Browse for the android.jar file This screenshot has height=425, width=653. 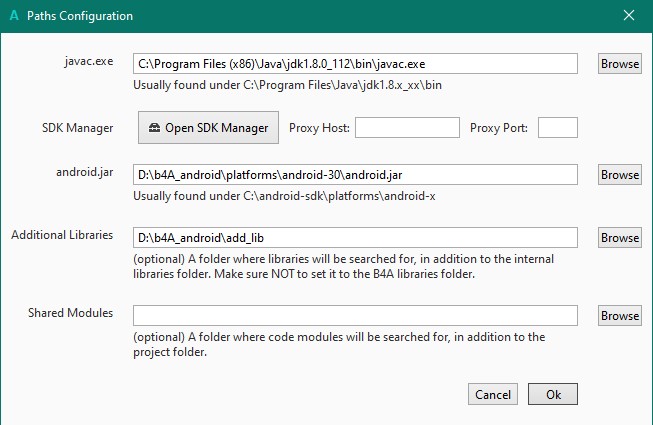click(620, 175)
